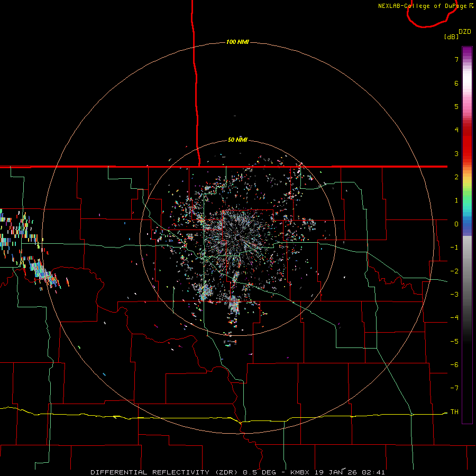This screenshot has width=476, height=476.
Task: Click the -6 tick label on legend
Action: pyautogui.click(x=454, y=365)
